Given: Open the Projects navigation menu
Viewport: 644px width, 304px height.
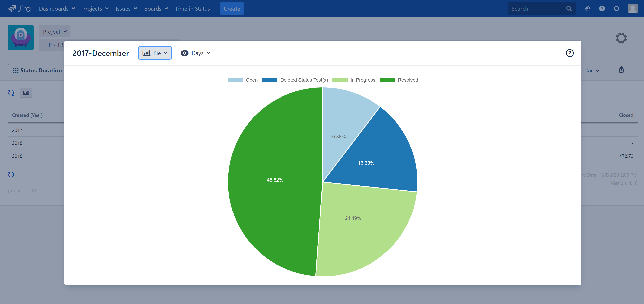Looking at the screenshot, I should click(x=95, y=9).
